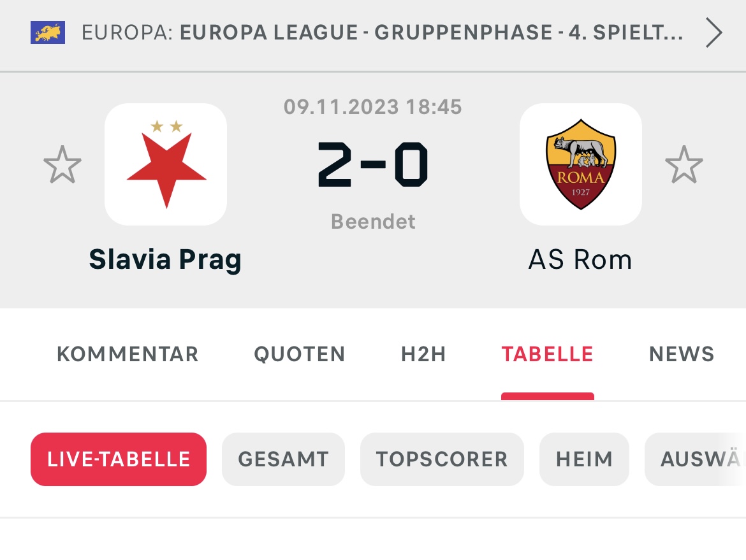The height and width of the screenshot is (560, 746).
Task: Open the AS Rom team name
Action: click(580, 260)
